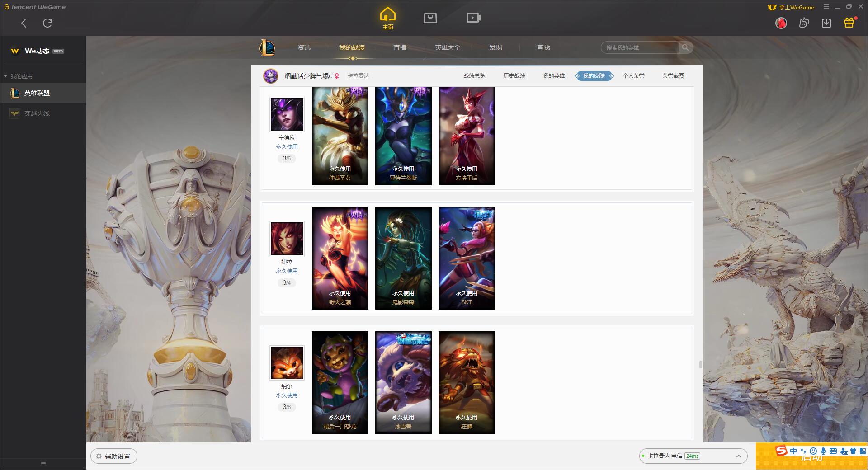868x470 pixels.
Task: Open the downloads icon
Action: pyautogui.click(x=826, y=23)
